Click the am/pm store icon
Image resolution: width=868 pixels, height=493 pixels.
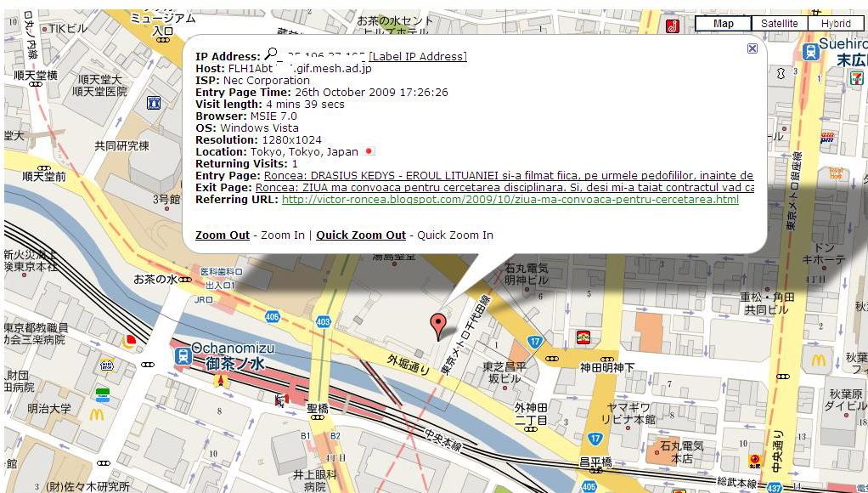(x=827, y=137)
